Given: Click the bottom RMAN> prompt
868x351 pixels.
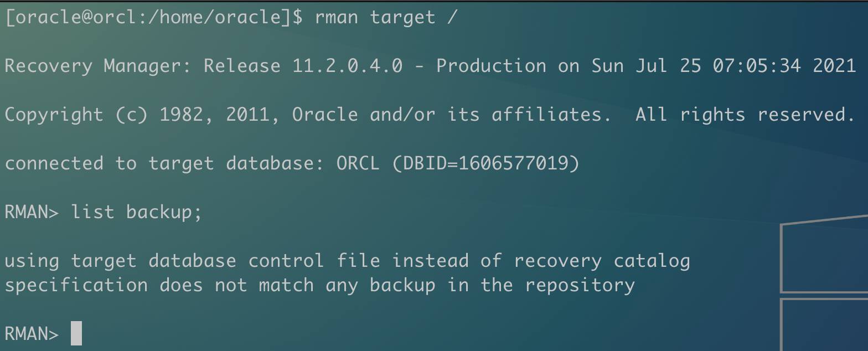Looking at the screenshot, I should (x=32, y=334).
